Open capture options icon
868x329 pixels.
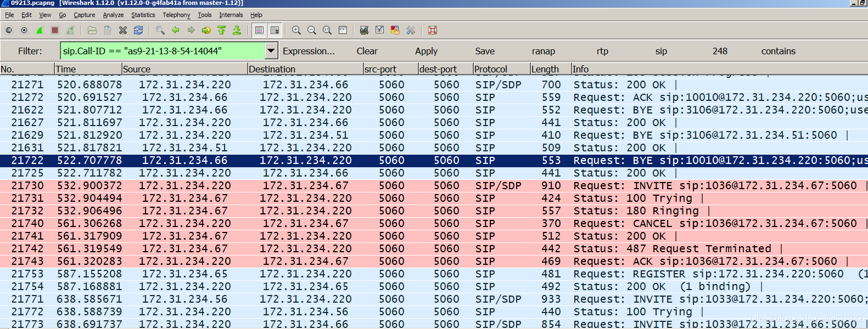24,30
